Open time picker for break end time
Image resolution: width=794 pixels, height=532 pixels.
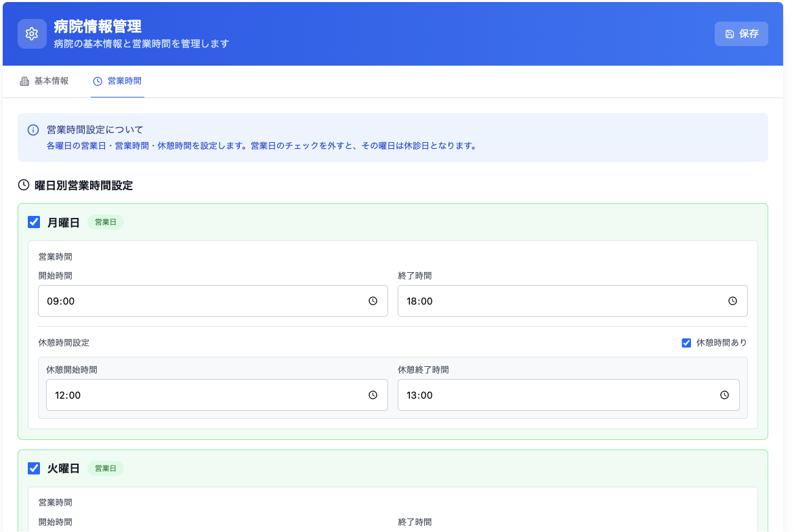point(724,395)
